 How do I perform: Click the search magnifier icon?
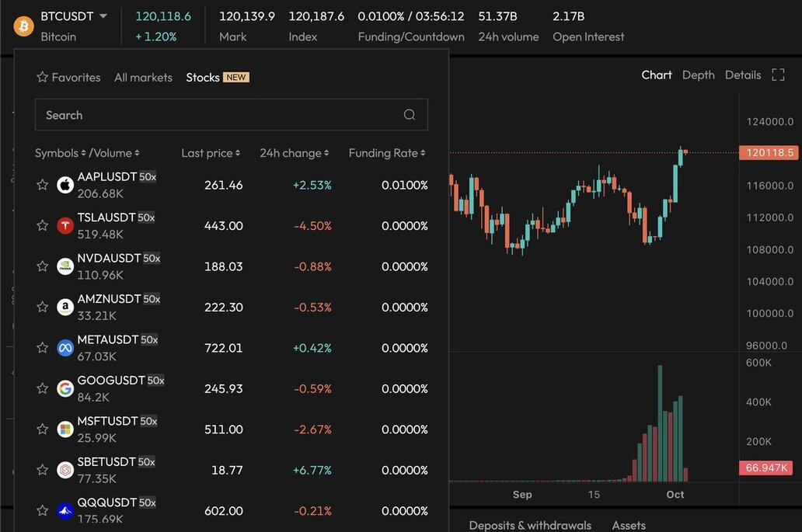410,115
